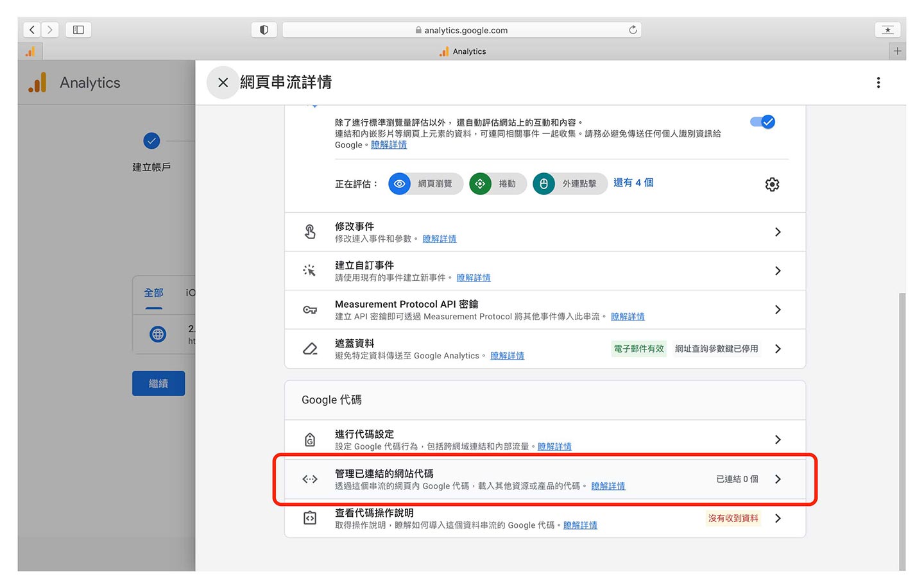Click the 修改事件 touch icon
The image size is (924, 588).
coord(310,232)
